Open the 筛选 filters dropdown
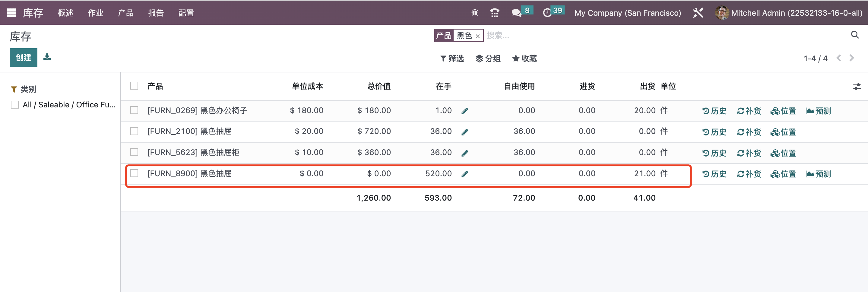Image resolution: width=868 pixels, height=292 pixels. pyautogui.click(x=452, y=59)
